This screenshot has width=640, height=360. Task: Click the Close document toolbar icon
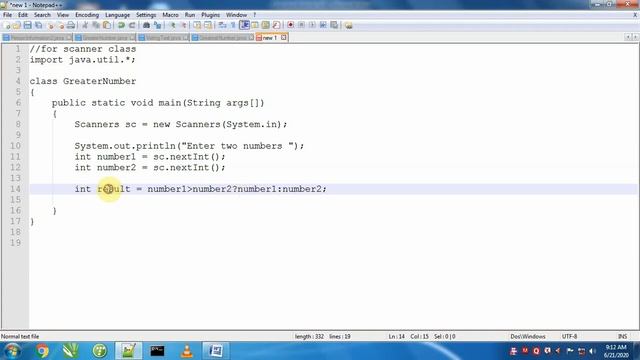[50, 25]
